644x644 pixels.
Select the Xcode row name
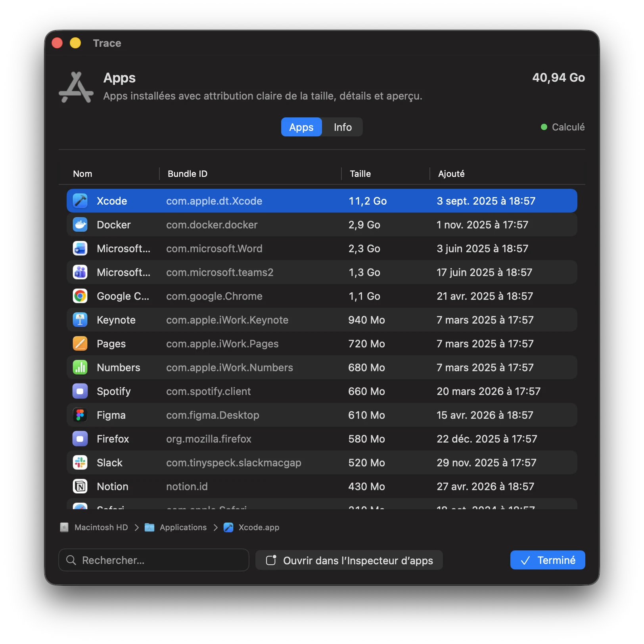[x=112, y=201]
